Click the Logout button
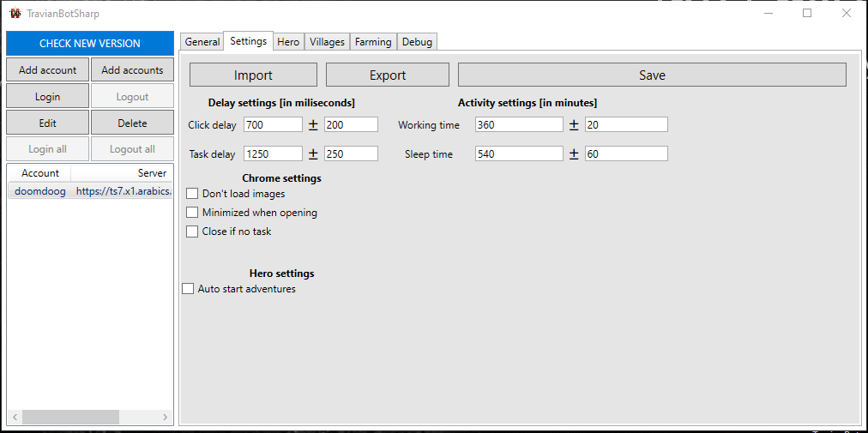Screen dimensions: 868x433 click(132, 96)
